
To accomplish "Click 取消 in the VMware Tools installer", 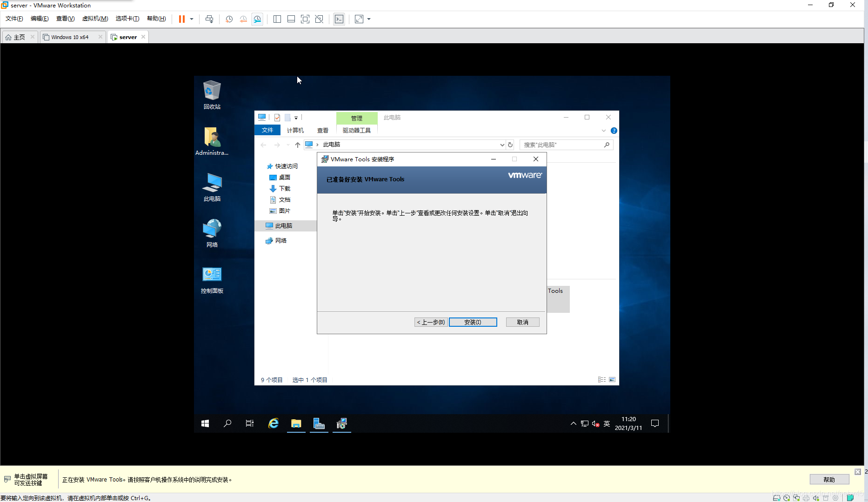I will (522, 322).
